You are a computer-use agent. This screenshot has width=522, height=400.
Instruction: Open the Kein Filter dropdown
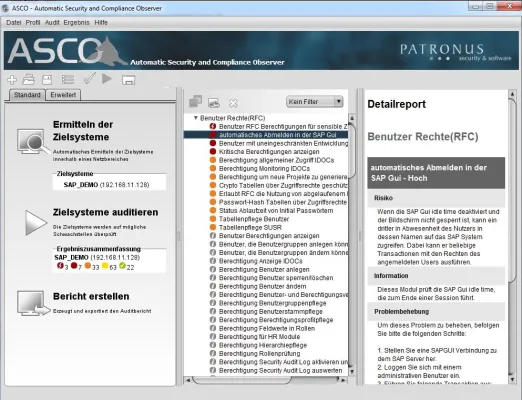315,101
